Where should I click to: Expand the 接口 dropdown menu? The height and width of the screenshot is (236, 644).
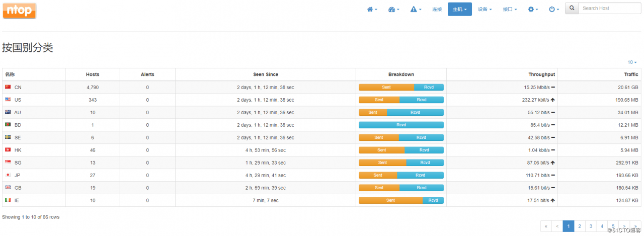(510, 9)
